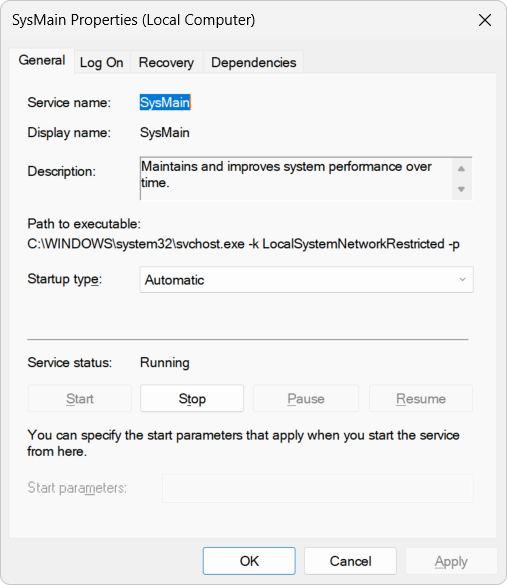Click the Start parameters input field
507x585 pixels.
(318, 488)
